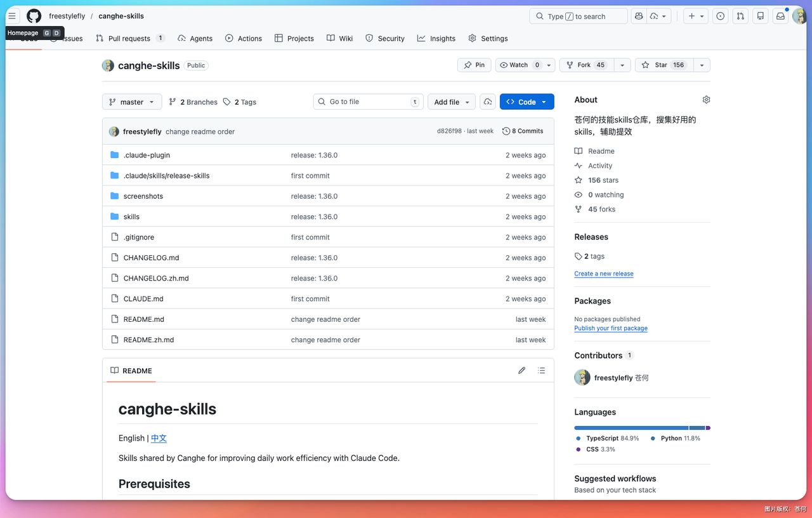Click the skills folder icon
Screen dimensions: 812x518
(x=115, y=216)
